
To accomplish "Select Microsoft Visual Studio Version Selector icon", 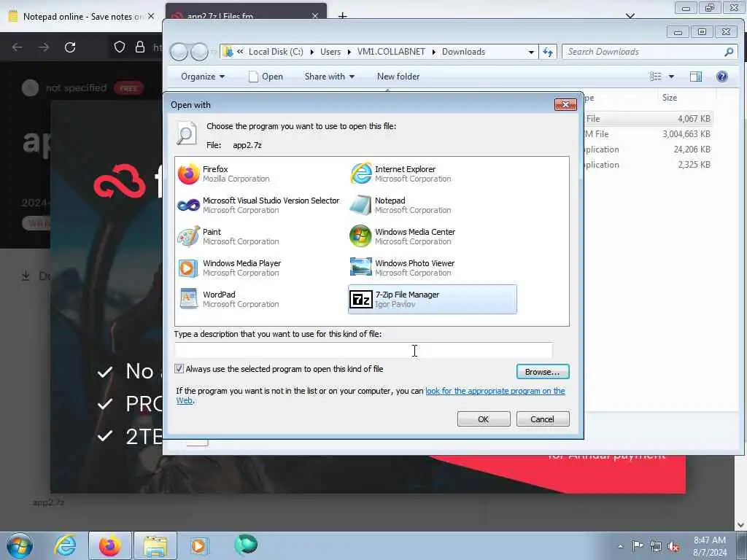I will click(189, 205).
